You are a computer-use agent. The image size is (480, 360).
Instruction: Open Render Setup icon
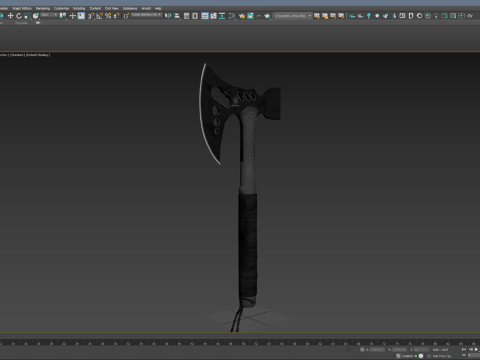[242, 16]
